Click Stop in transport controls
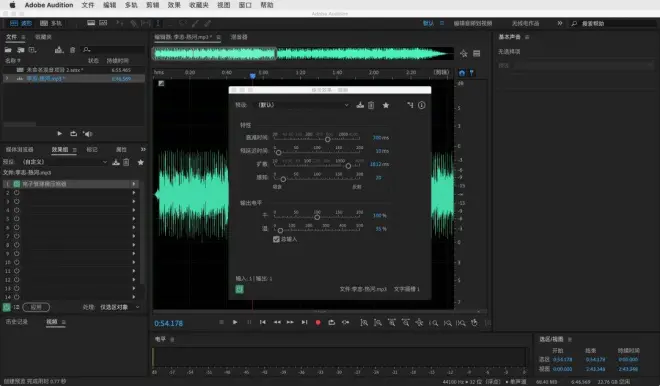Image resolution: width=660 pixels, height=386 pixels. (221, 322)
